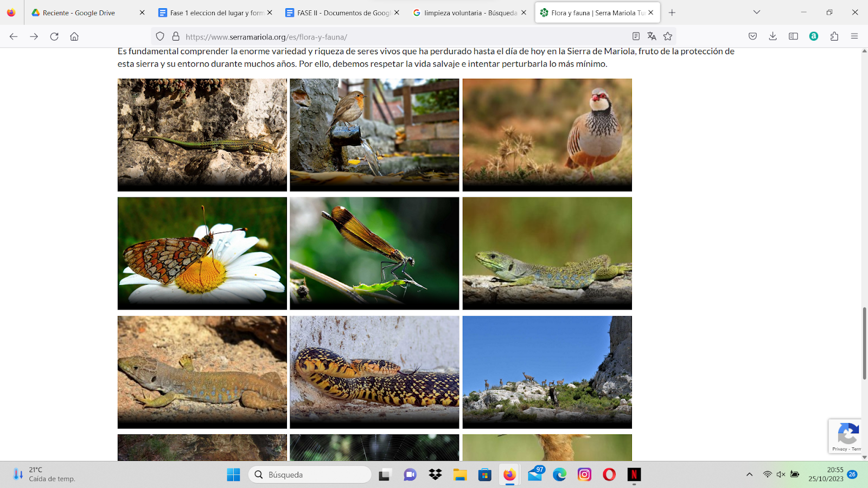Open the robin on water tap photo

click(x=374, y=135)
